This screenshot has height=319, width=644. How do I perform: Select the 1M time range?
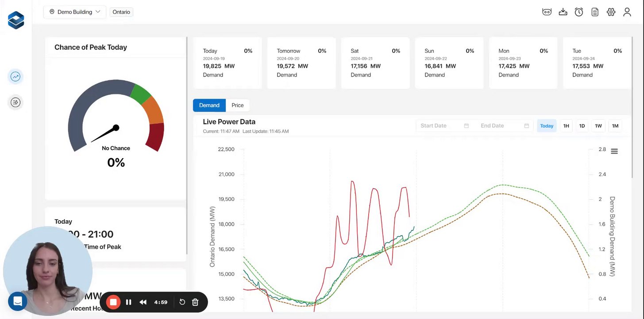click(615, 126)
